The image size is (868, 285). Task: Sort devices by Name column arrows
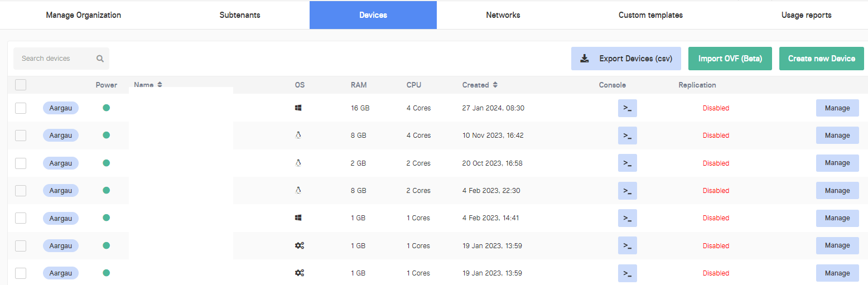(x=160, y=85)
